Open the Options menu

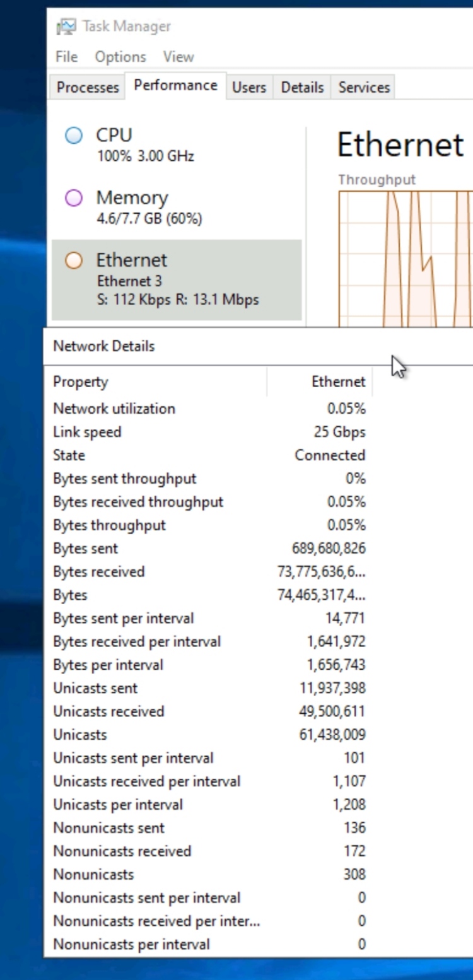(120, 57)
